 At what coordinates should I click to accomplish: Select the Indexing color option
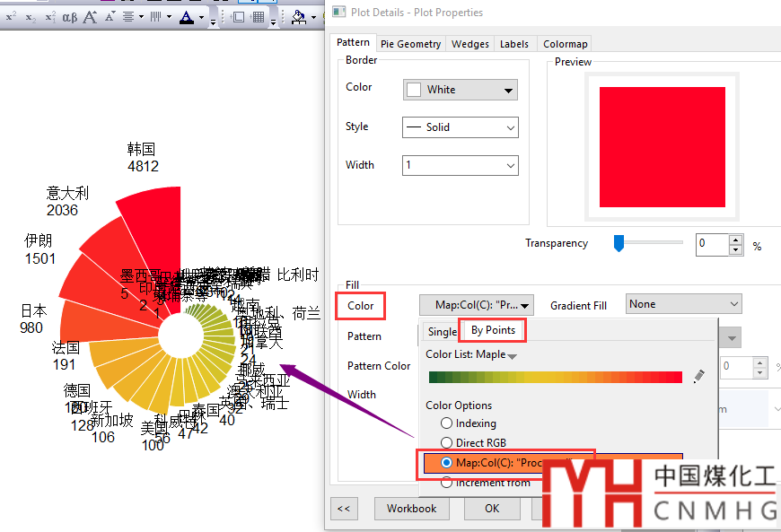(x=446, y=423)
